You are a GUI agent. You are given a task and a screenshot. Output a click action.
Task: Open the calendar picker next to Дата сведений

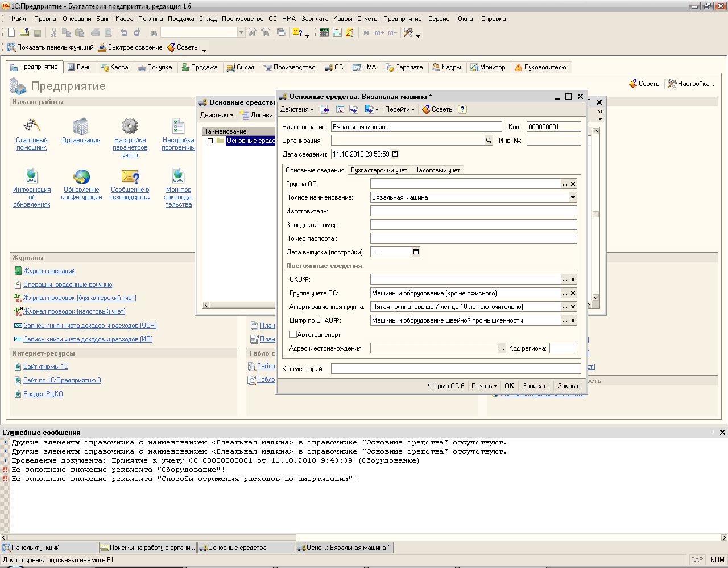coord(395,154)
